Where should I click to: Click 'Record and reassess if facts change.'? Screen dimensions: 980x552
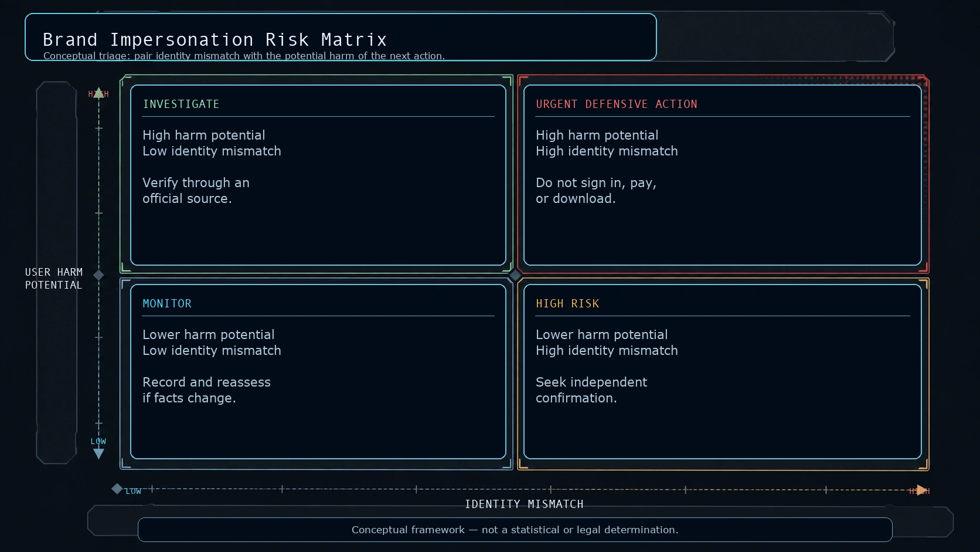pos(206,390)
